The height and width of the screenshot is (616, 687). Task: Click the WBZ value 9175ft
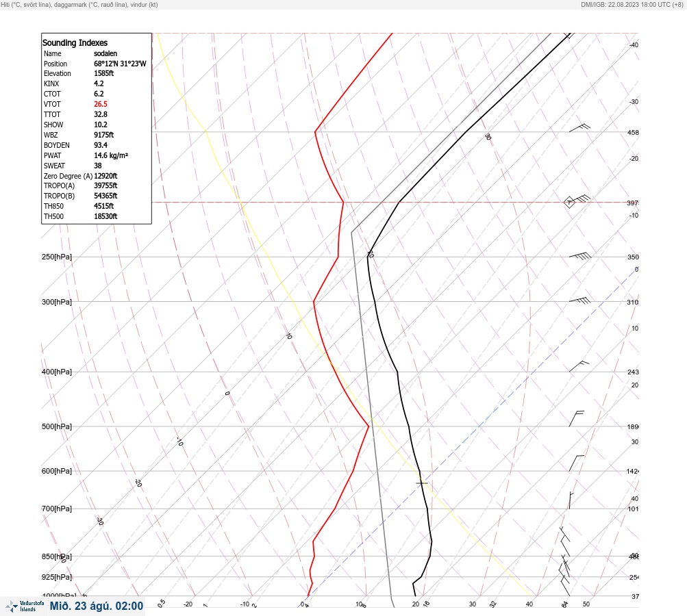(x=104, y=135)
